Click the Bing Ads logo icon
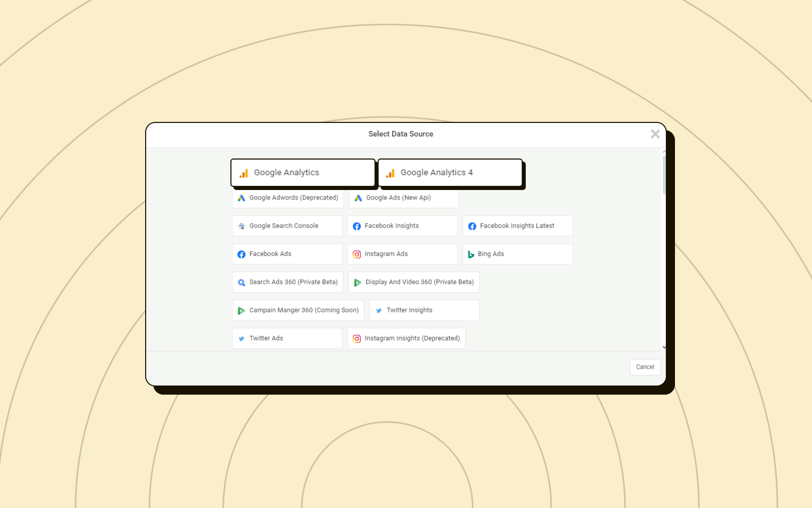The width and height of the screenshot is (812, 508). (471, 254)
